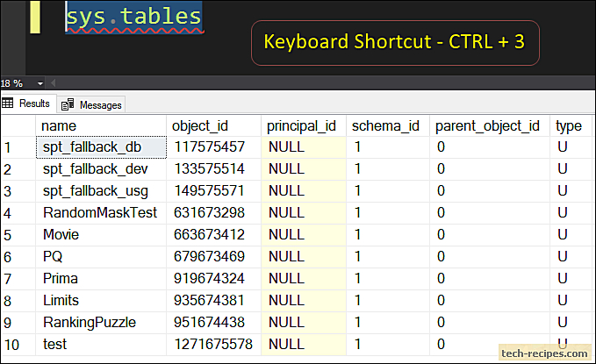Click the Results grid icon
This screenshot has width=596, height=364.
click(8, 103)
